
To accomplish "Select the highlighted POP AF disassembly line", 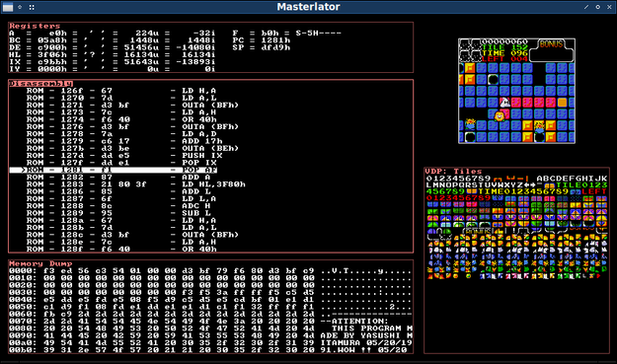I will coord(113,170).
